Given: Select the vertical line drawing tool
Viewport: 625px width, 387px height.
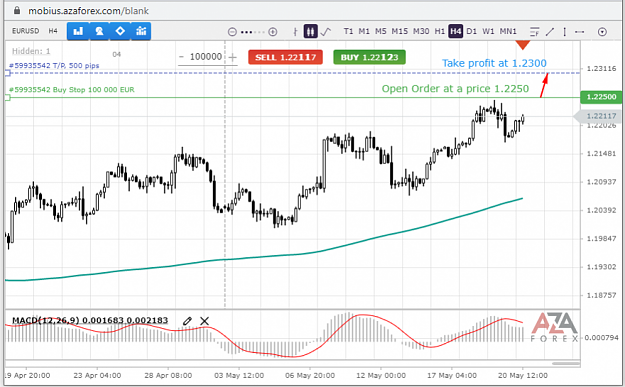Looking at the screenshot, I should tap(564, 31).
